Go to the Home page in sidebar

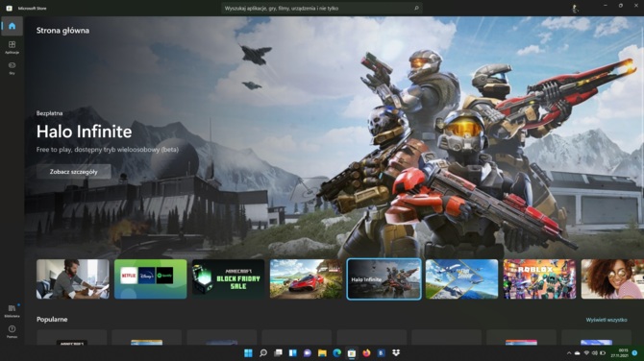12,26
